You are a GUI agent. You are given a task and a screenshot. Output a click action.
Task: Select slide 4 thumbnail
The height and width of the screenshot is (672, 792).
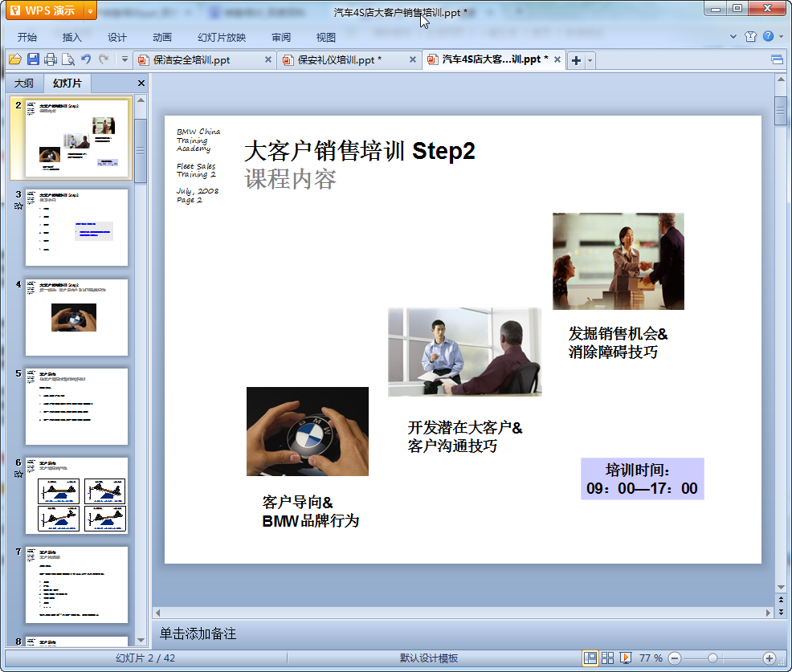pyautogui.click(x=76, y=318)
